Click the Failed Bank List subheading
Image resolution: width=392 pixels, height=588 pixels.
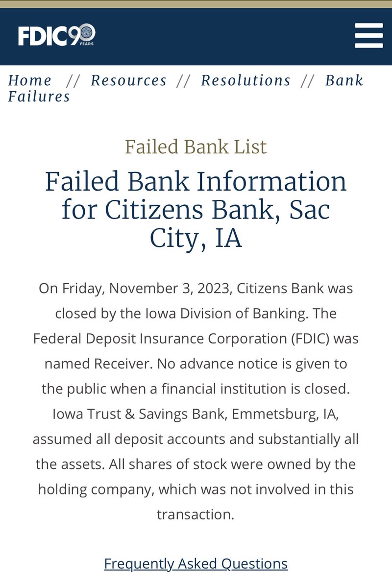coord(196,147)
